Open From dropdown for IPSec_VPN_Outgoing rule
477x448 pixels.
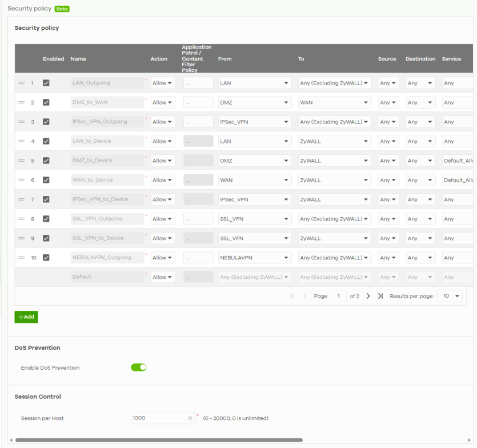[254, 122]
